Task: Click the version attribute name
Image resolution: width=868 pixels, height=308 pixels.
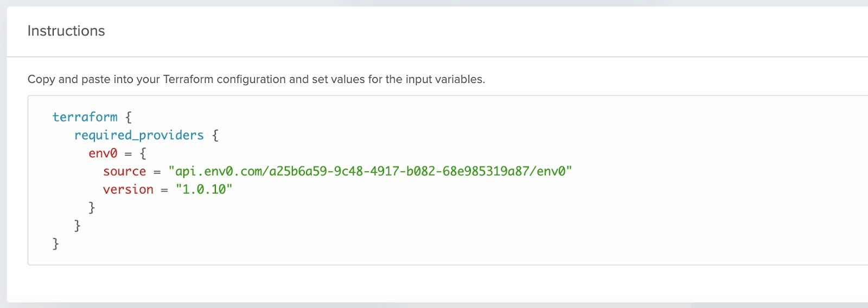Action: click(128, 189)
